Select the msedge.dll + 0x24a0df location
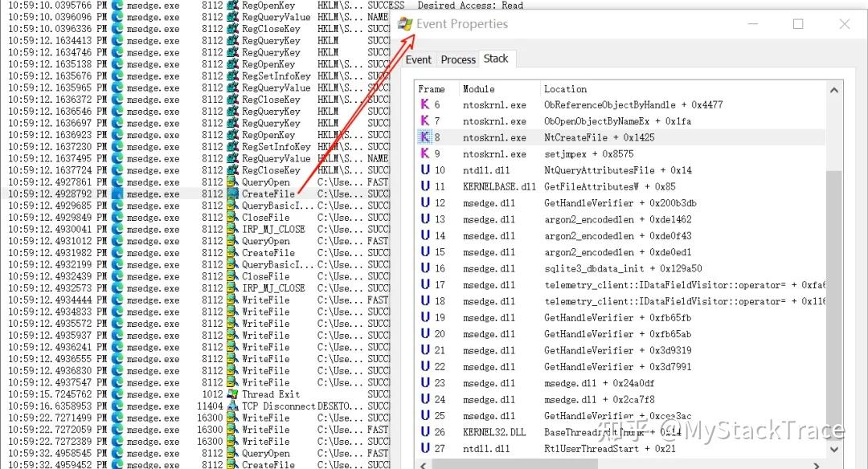 (x=599, y=383)
